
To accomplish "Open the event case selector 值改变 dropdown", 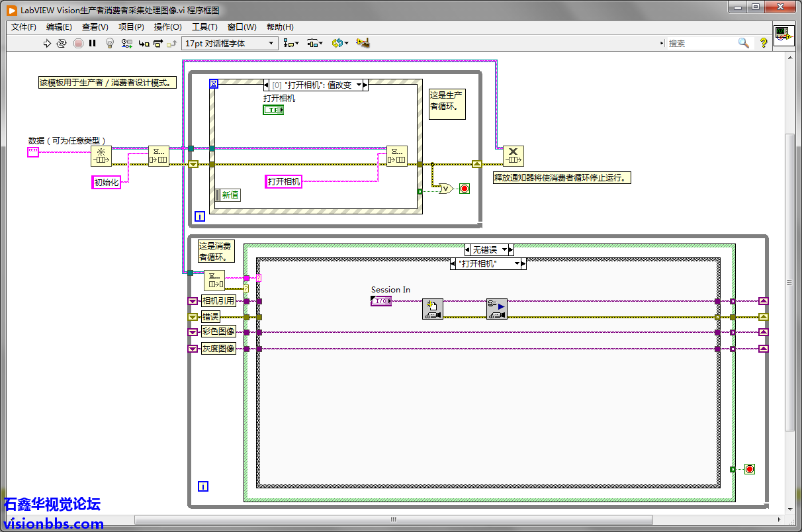I will [358, 85].
